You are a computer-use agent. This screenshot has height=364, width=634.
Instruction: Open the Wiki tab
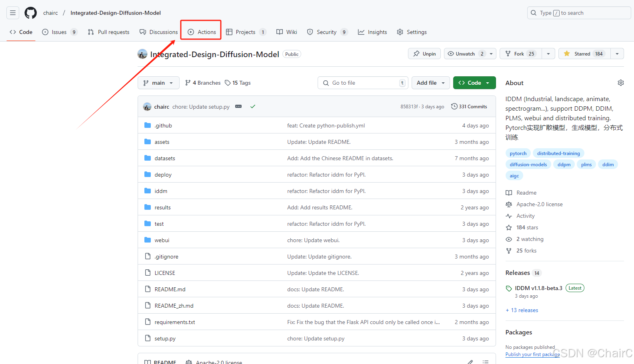pyautogui.click(x=287, y=32)
